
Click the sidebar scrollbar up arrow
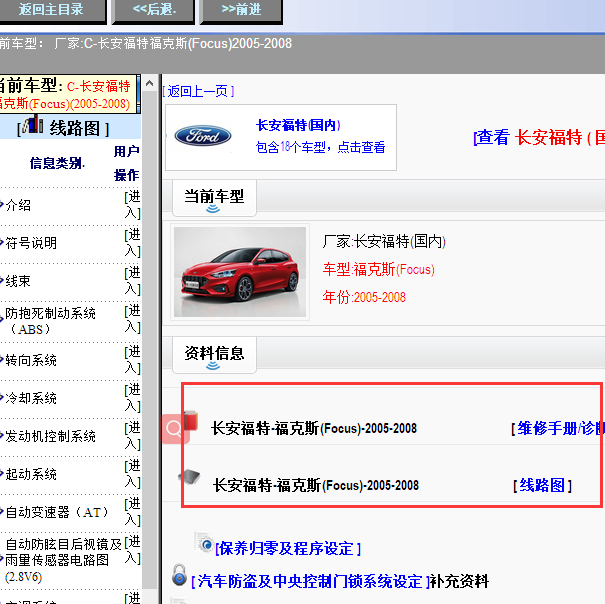click(x=150, y=83)
